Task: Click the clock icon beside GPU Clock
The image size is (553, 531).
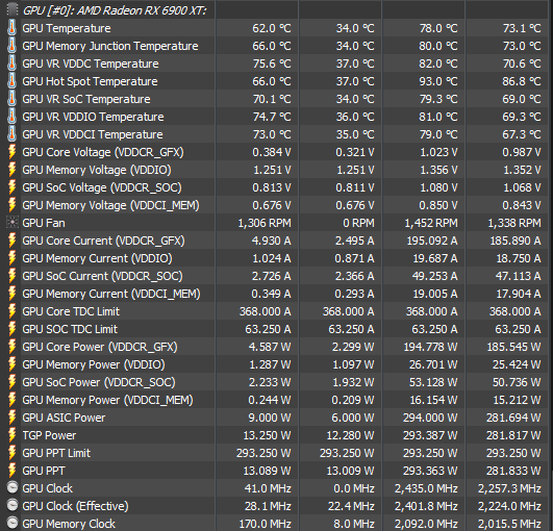Action: pos(12,488)
